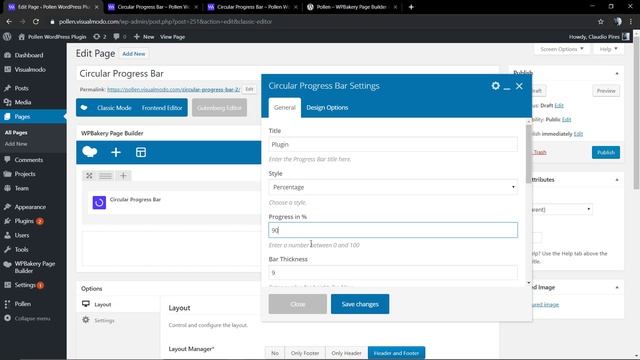Close the Circular Progress Bar Settings panel
Viewport: 640px width, 360px height.
519,86
